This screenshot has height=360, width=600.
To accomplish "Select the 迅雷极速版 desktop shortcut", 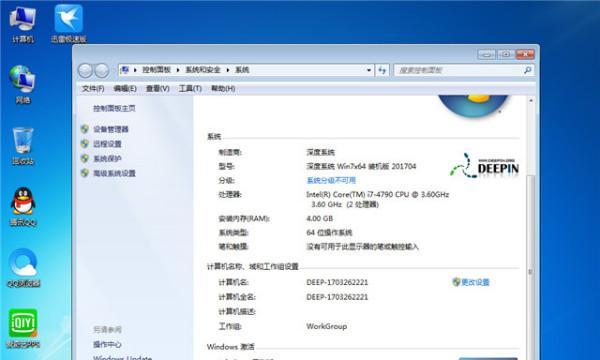I will [x=68, y=24].
